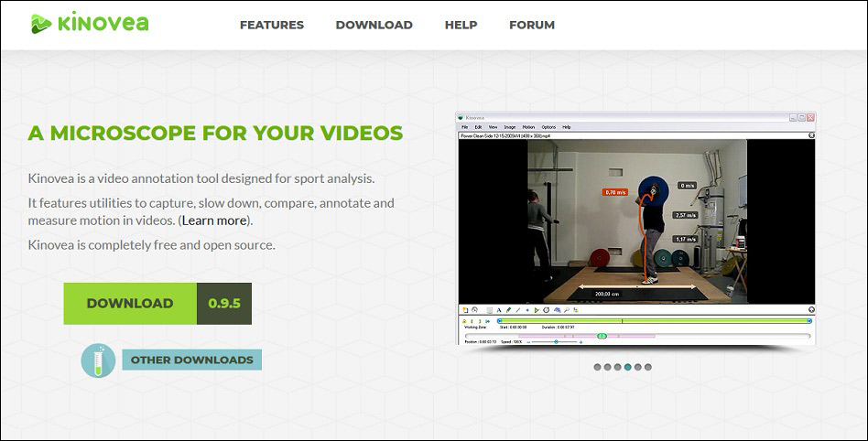The height and width of the screenshot is (441, 868).
Task: Click the headline 'A MICROSCOPE FOR YOUR VIDEOS'
Action: 215,133
